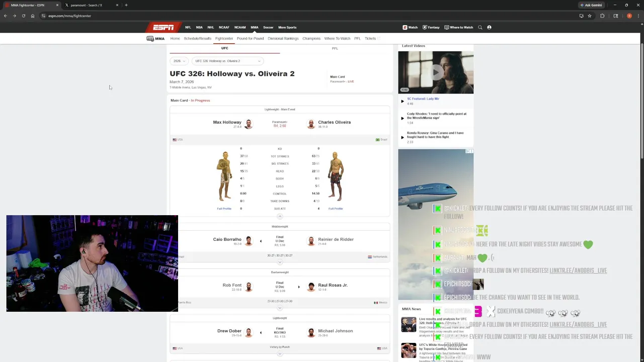Image resolution: width=644 pixels, height=362 pixels.
Task: Go to MMA Home
Action: 175,38
